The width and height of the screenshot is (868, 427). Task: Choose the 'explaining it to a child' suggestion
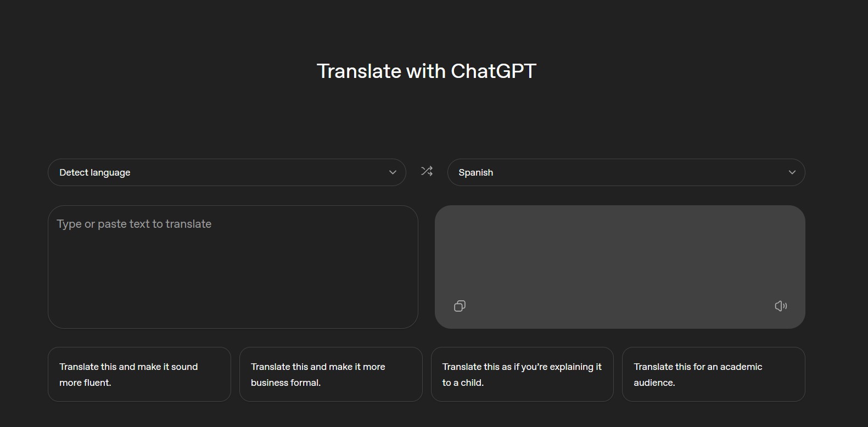(522, 374)
